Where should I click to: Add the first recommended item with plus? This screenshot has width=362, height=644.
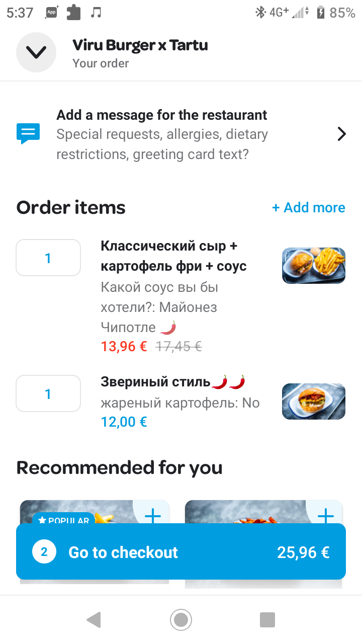pos(153,515)
